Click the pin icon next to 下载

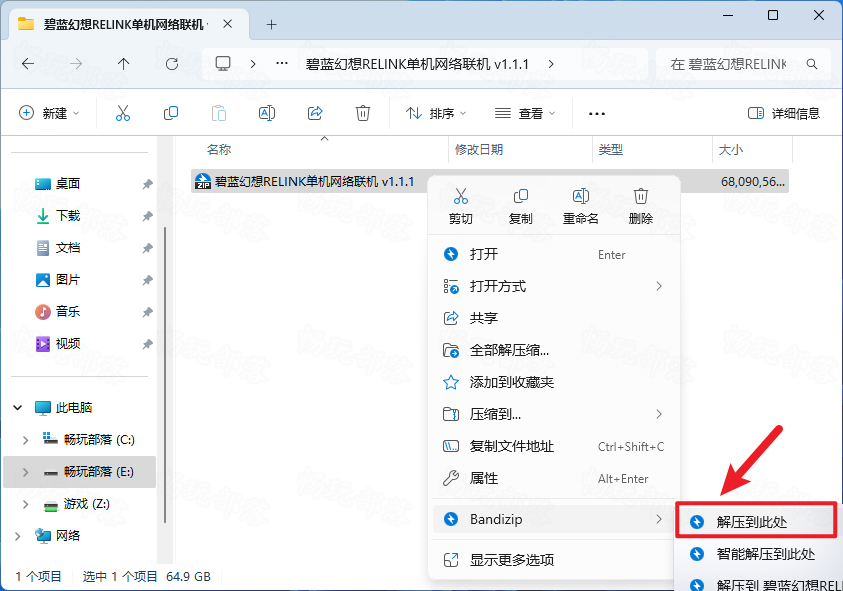click(x=147, y=216)
